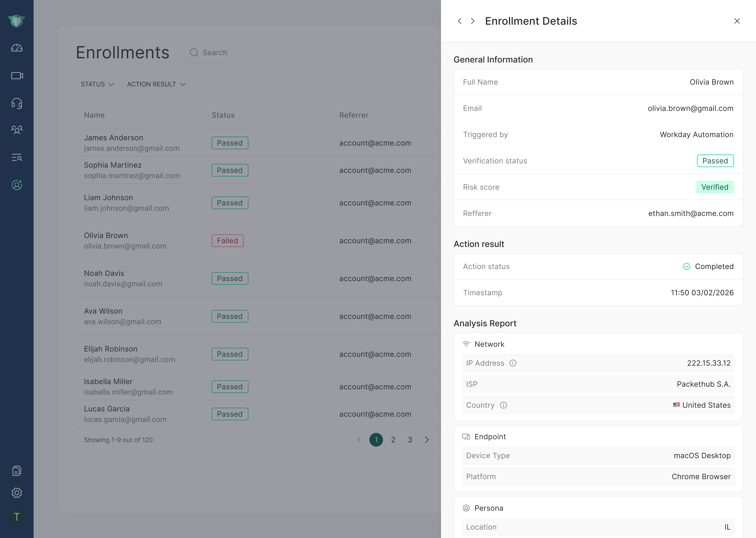
Task: Select the Sophia Martinez row
Action: point(258,170)
